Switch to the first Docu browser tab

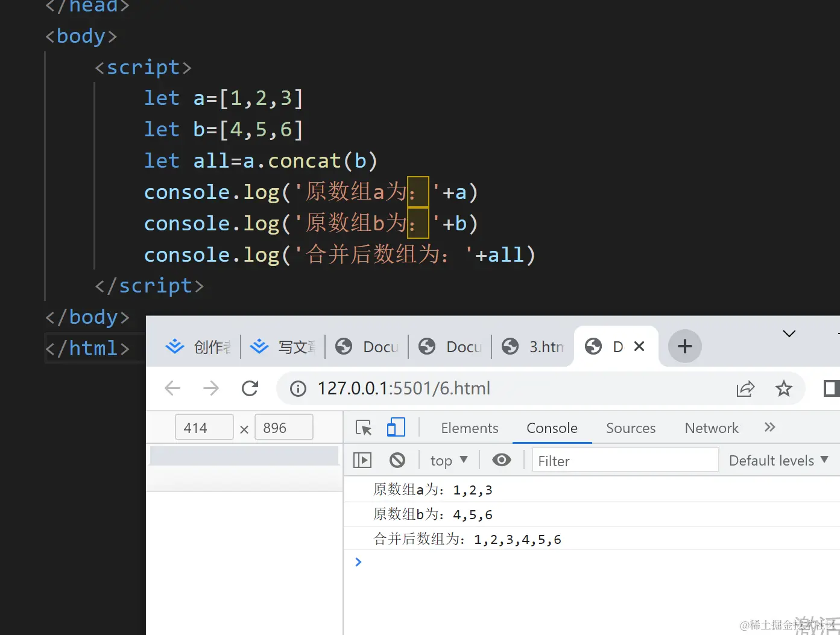pyautogui.click(x=367, y=347)
